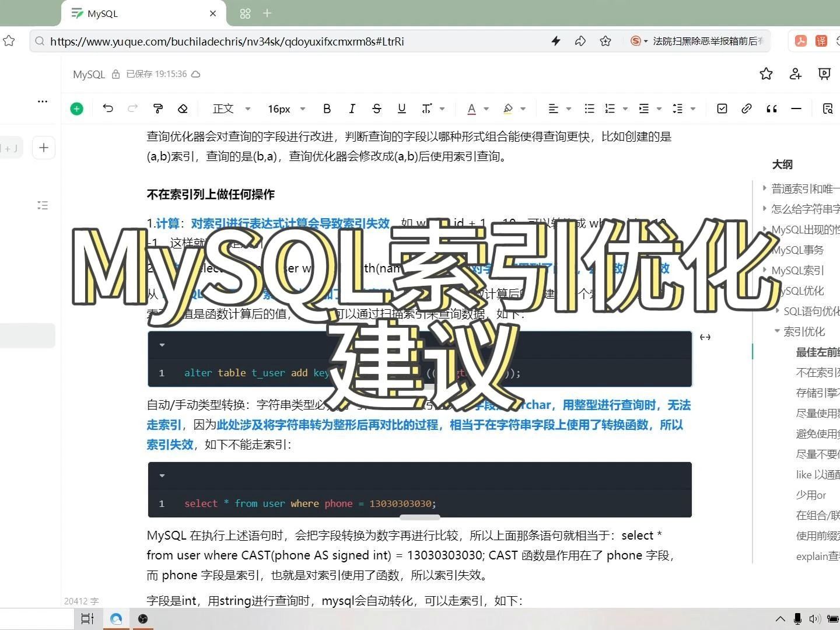The image size is (840, 630).
Task: Toggle underline formatting
Action: [x=401, y=108]
